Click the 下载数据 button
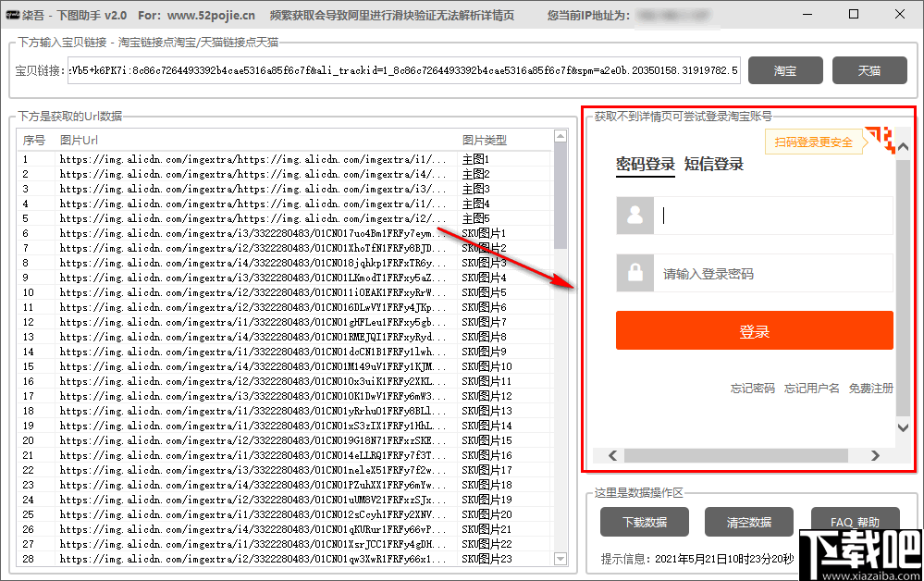The image size is (924, 581). click(645, 522)
